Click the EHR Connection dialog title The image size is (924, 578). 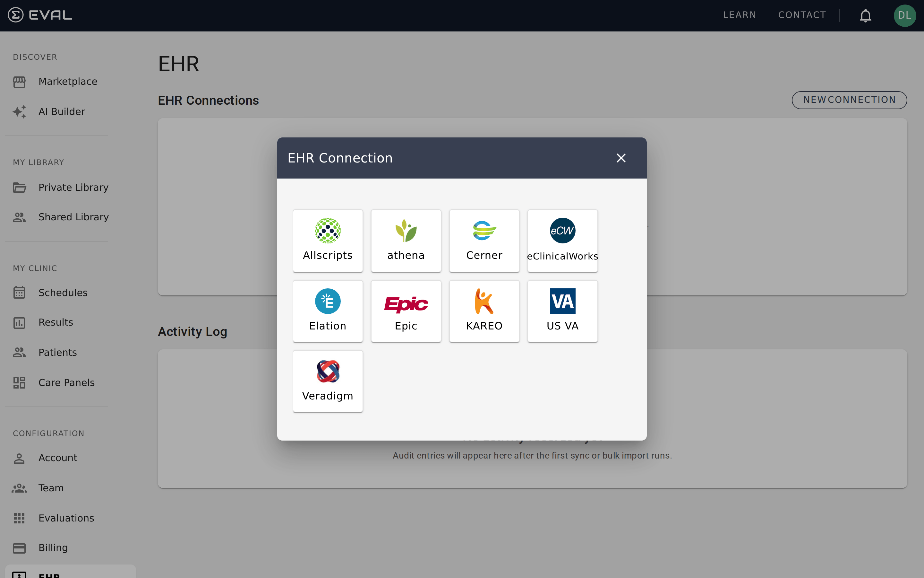coord(340,158)
